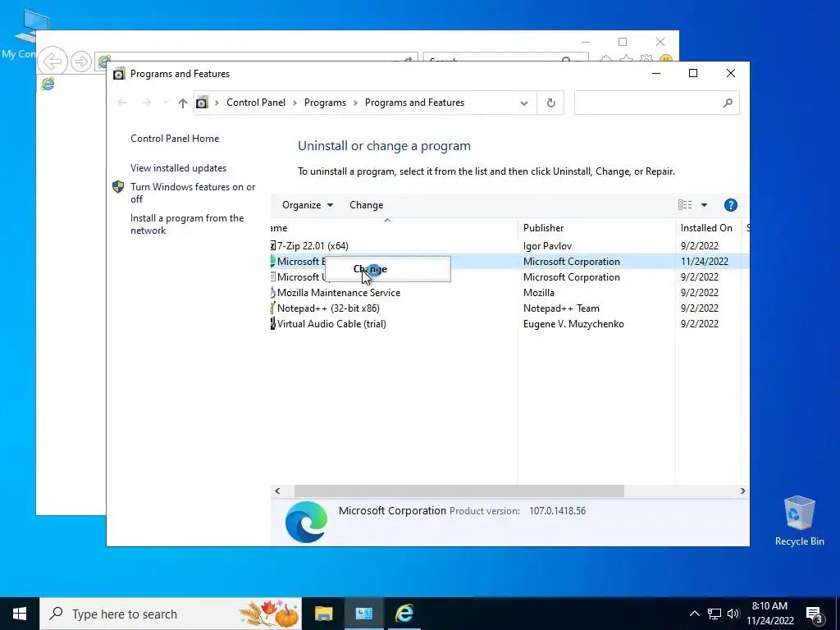Click the Programs and Features title icon
The image size is (840, 630).
point(119,73)
